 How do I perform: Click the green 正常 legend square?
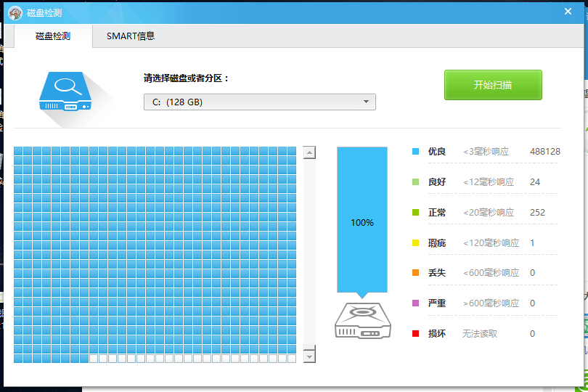click(416, 213)
